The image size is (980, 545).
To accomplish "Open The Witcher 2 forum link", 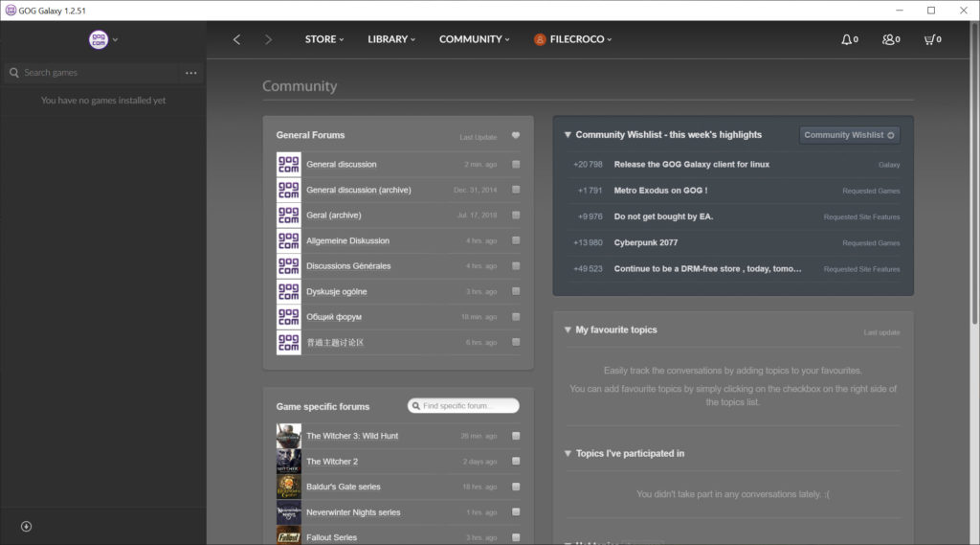I will click(x=332, y=461).
